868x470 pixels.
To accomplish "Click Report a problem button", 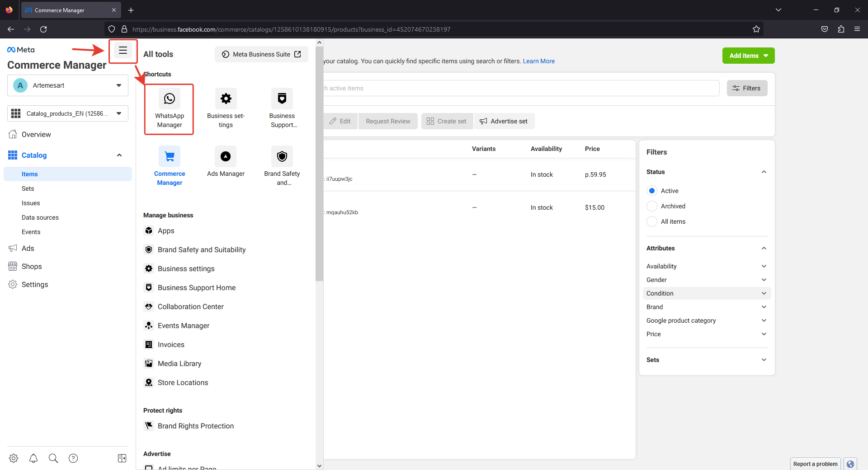I will [x=815, y=464].
